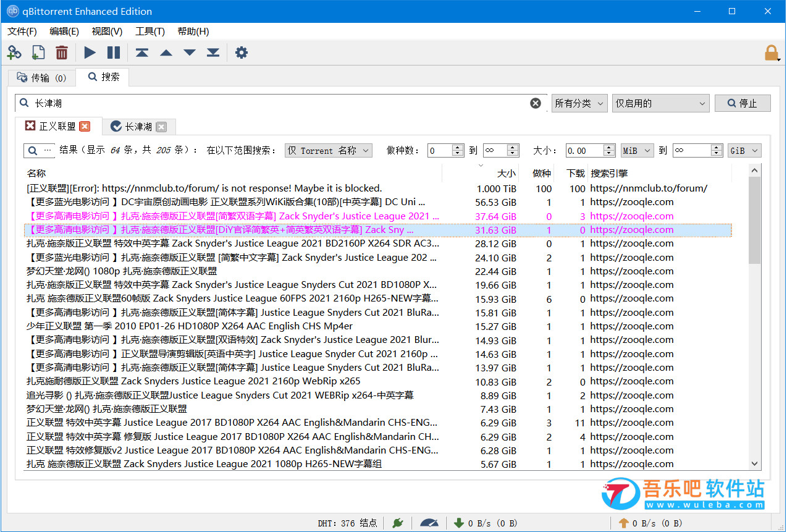The image size is (787, 532).
Task: Sort results by the 下载 column
Action: (x=570, y=174)
